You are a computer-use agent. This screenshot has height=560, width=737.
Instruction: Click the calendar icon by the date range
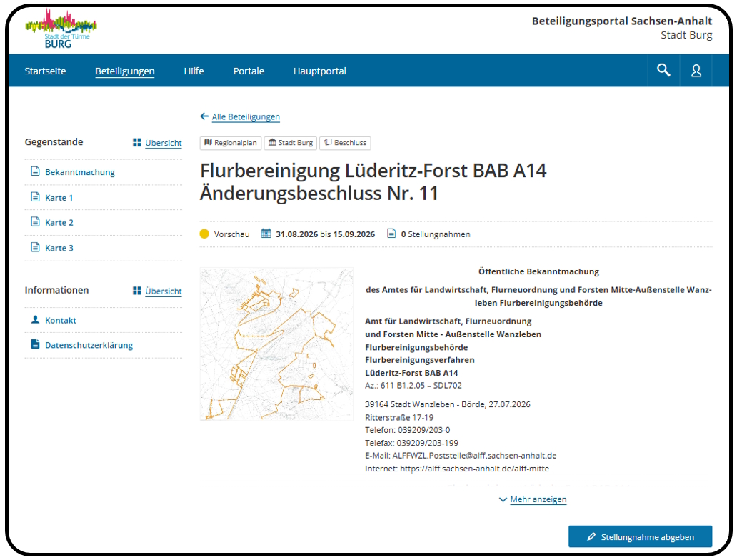(x=266, y=234)
